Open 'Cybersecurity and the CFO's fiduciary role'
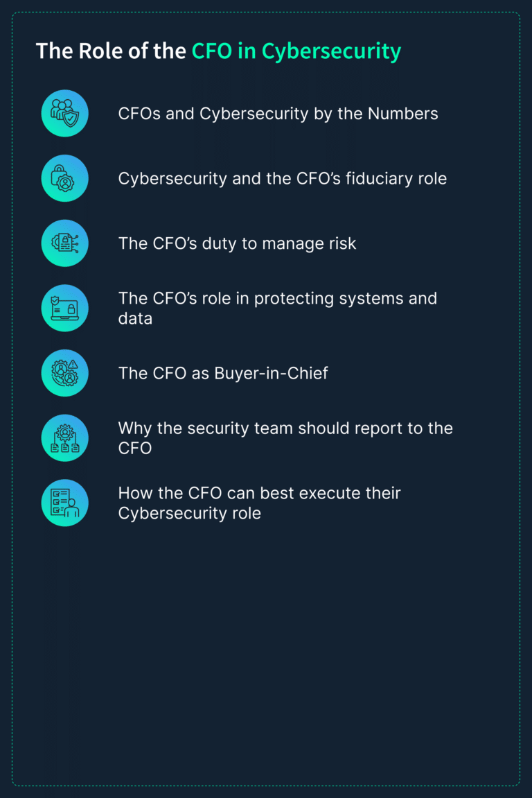Screen dimensions: 532x798 click(x=282, y=179)
